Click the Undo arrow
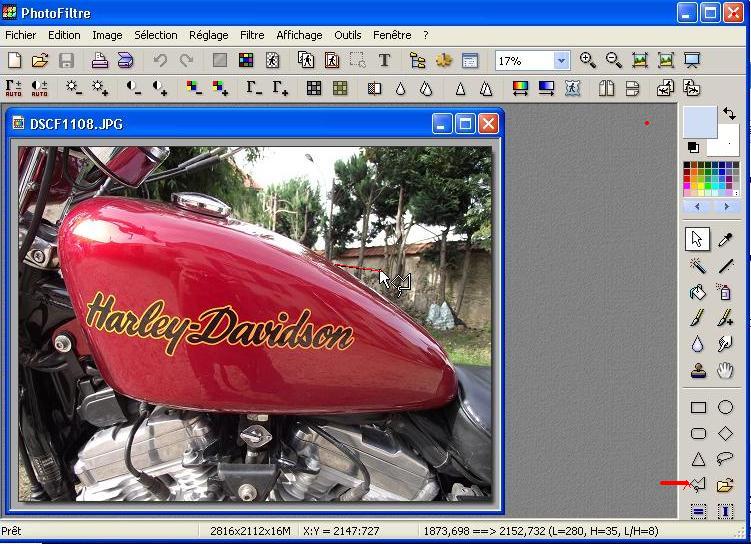Image resolution: width=751 pixels, height=544 pixels. click(160, 60)
